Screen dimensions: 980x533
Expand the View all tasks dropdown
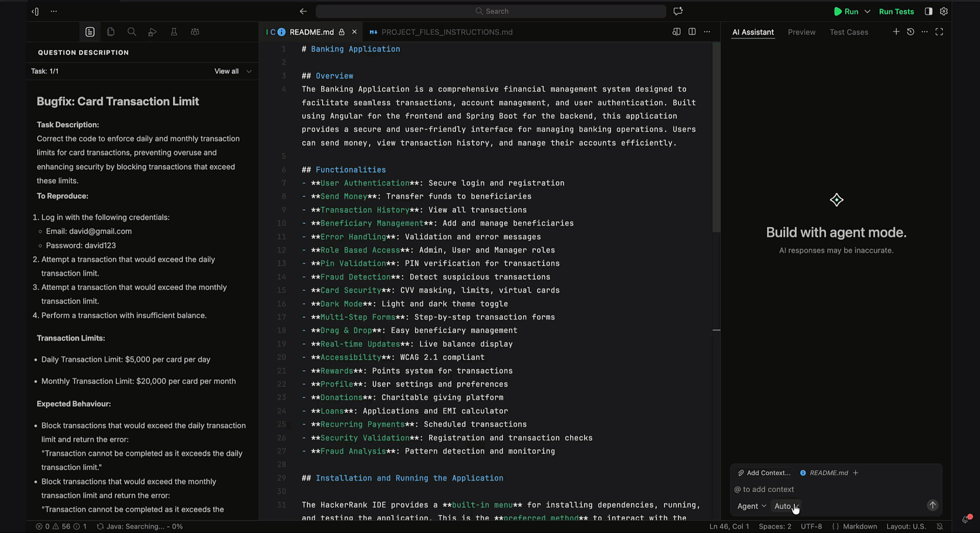(232, 71)
